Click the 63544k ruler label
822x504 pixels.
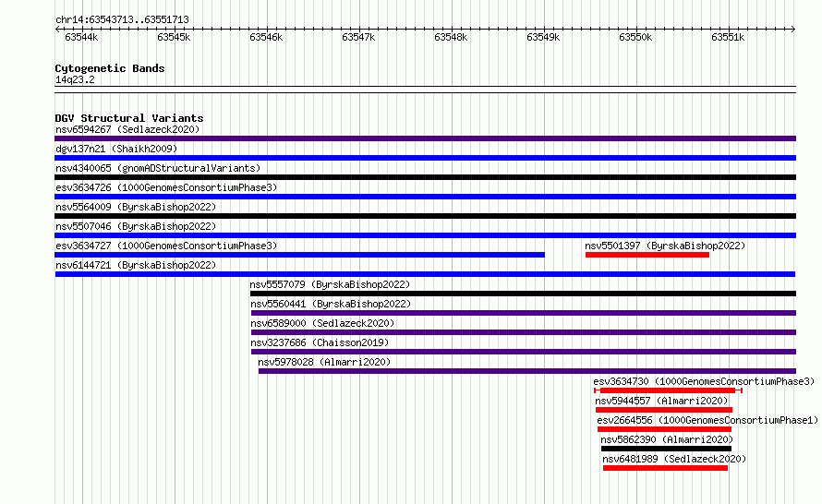click(81, 37)
